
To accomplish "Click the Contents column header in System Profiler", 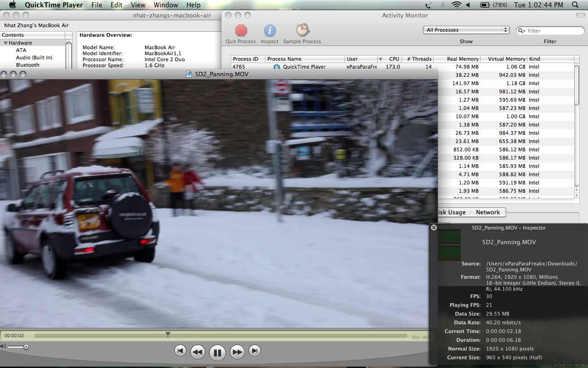I will coord(33,35).
